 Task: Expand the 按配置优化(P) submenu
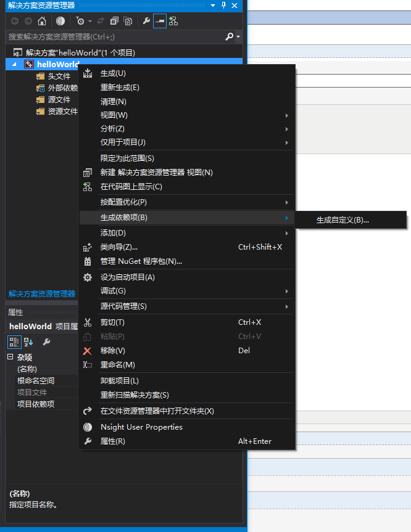[186, 202]
